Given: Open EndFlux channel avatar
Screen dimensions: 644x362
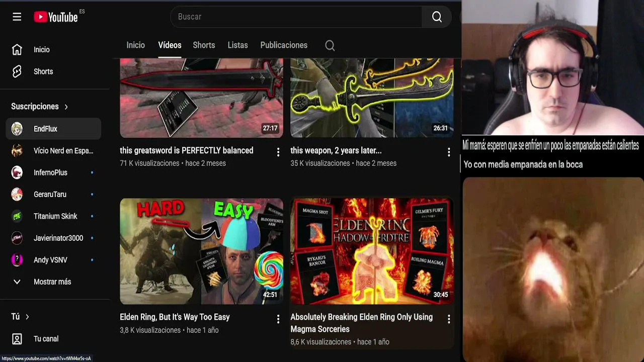Looking at the screenshot, I should click(x=17, y=129).
